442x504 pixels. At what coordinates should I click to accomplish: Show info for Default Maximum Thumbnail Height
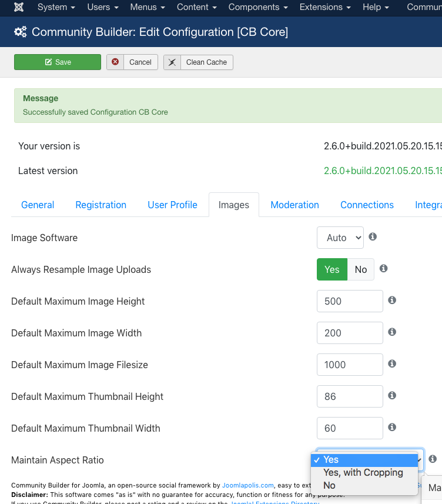point(392,396)
